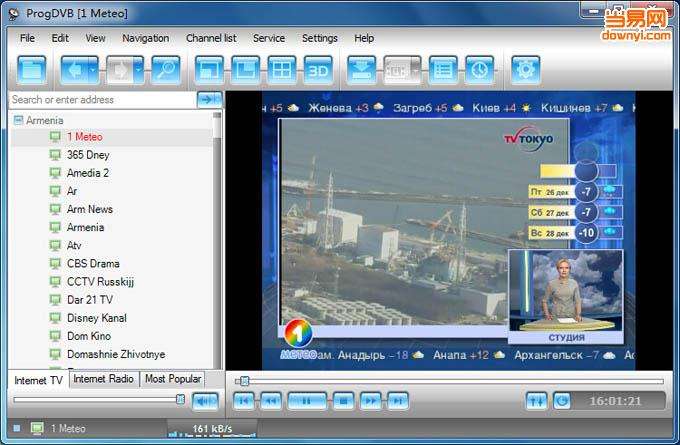Toggle the 3D mode button
Image resolution: width=680 pixels, height=445 pixels.
click(x=318, y=70)
